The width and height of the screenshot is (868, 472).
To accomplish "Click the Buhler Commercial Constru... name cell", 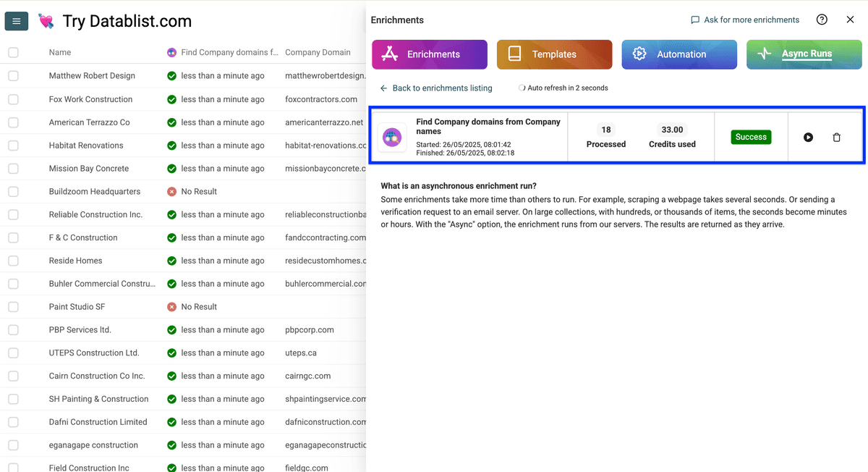I will tap(102, 284).
